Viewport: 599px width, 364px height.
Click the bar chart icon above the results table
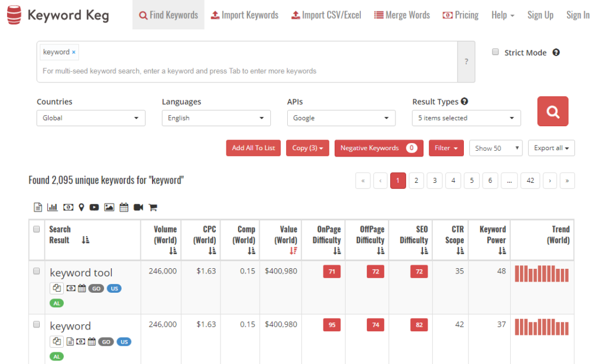click(x=52, y=207)
